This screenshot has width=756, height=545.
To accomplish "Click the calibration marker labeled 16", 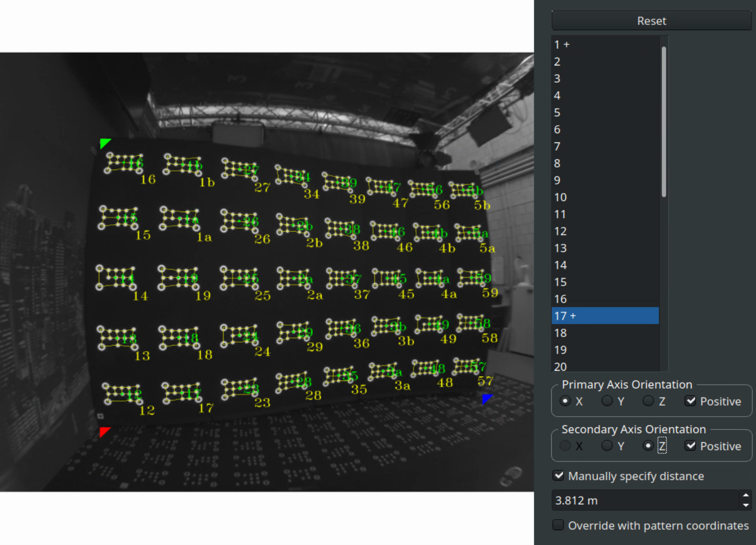I will (x=125, y=163).
